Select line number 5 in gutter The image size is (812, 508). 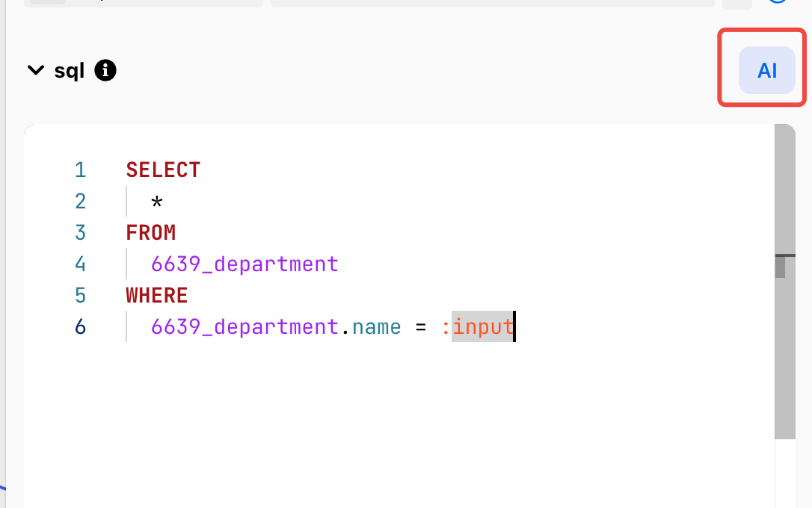[x=80, y=295]
